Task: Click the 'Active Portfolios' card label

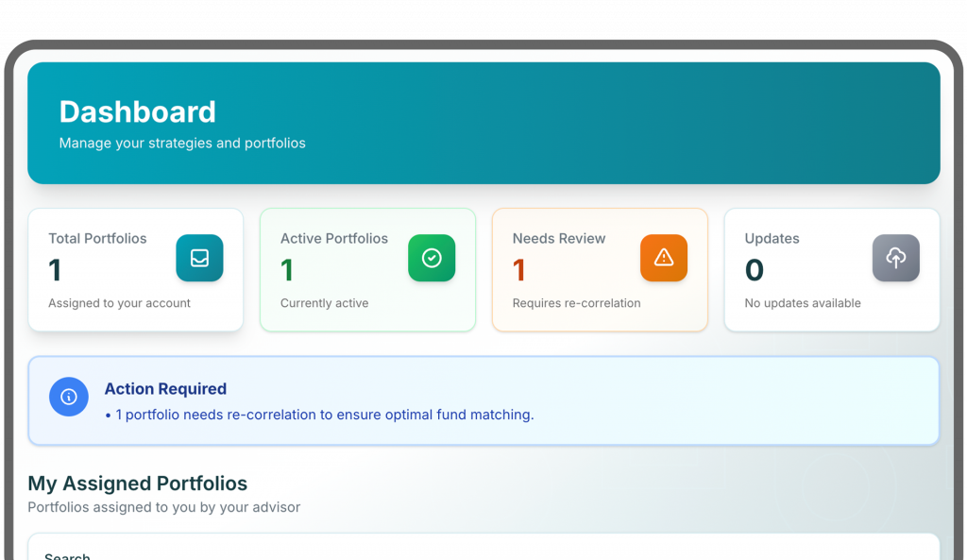Action: point(334,239)
